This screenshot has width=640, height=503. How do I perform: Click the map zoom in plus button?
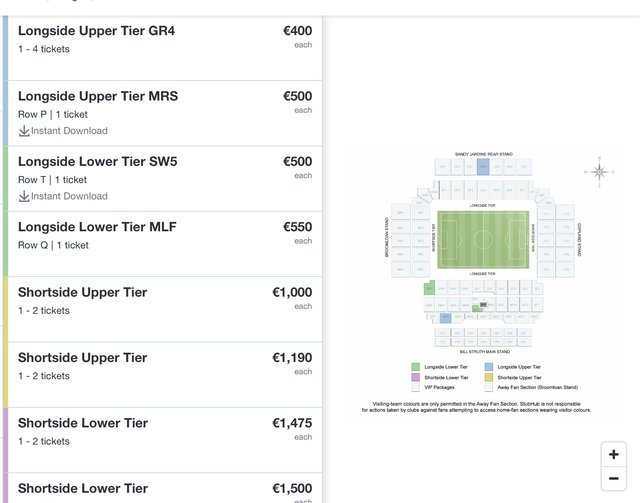613,454
